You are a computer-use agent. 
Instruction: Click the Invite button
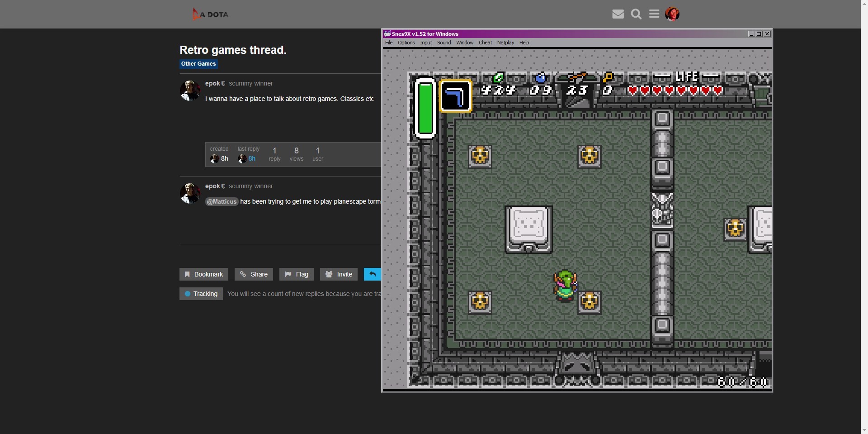(x=339, y=274)
